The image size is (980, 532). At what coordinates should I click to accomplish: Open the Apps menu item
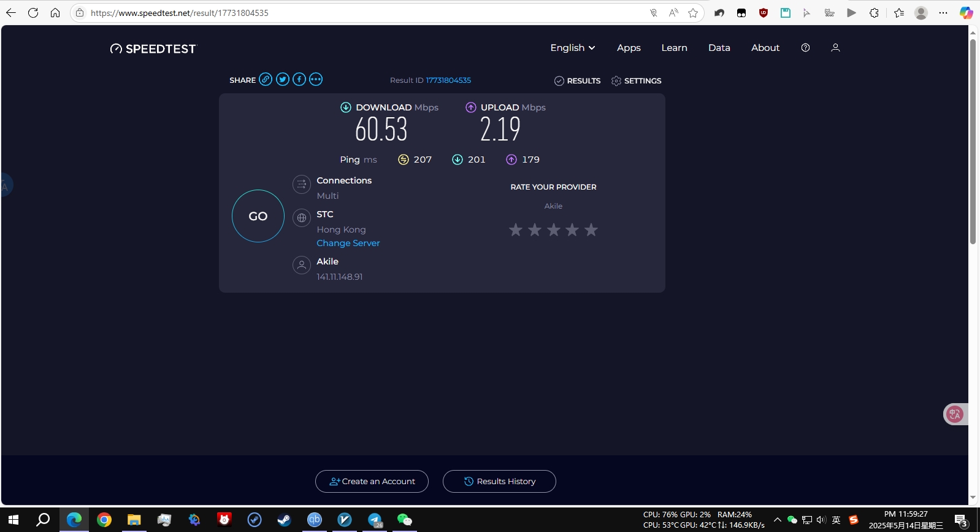629,48
